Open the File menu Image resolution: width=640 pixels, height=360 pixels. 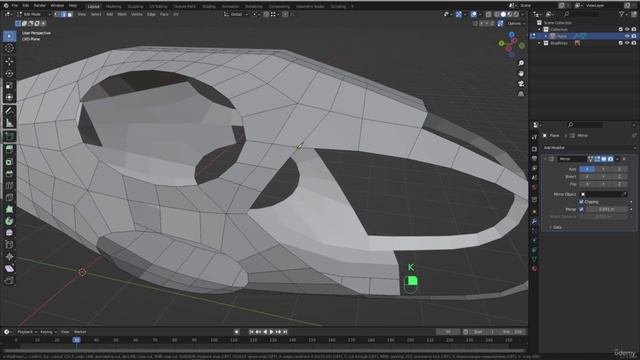tap(15, 6)
